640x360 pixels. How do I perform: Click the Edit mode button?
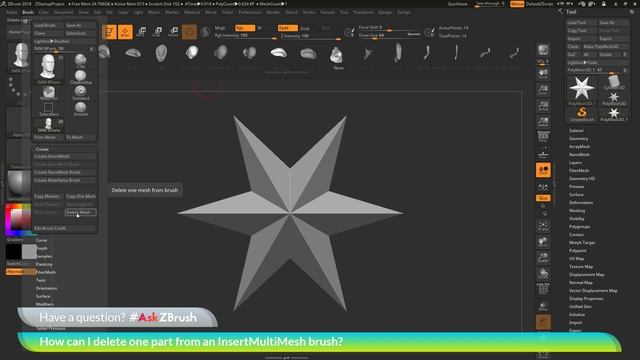(109, 32)
